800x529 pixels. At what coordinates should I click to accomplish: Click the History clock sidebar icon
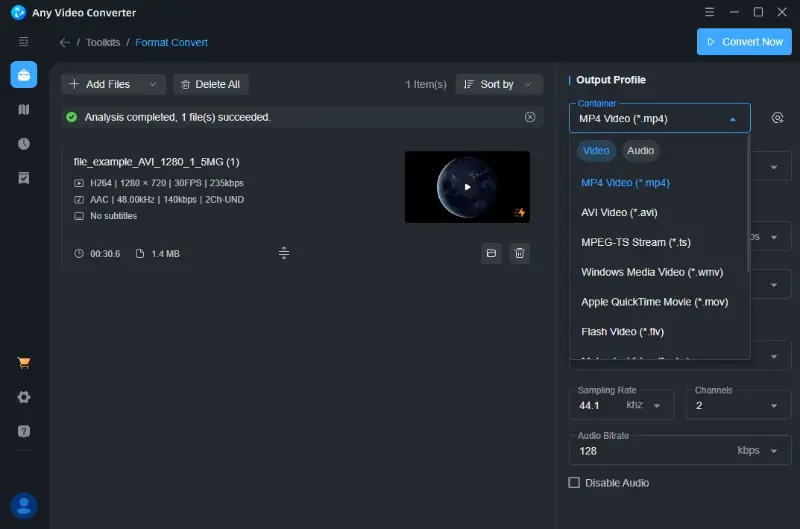click(24, 143)
